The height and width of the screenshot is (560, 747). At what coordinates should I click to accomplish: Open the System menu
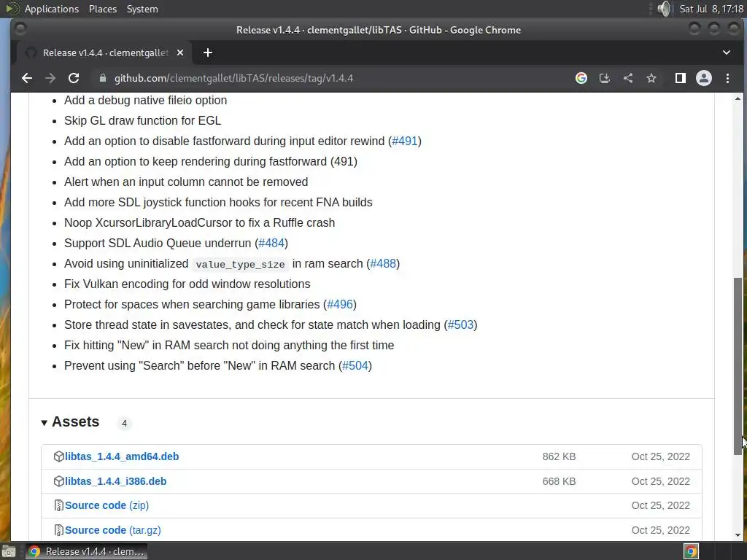coord(142,9)
